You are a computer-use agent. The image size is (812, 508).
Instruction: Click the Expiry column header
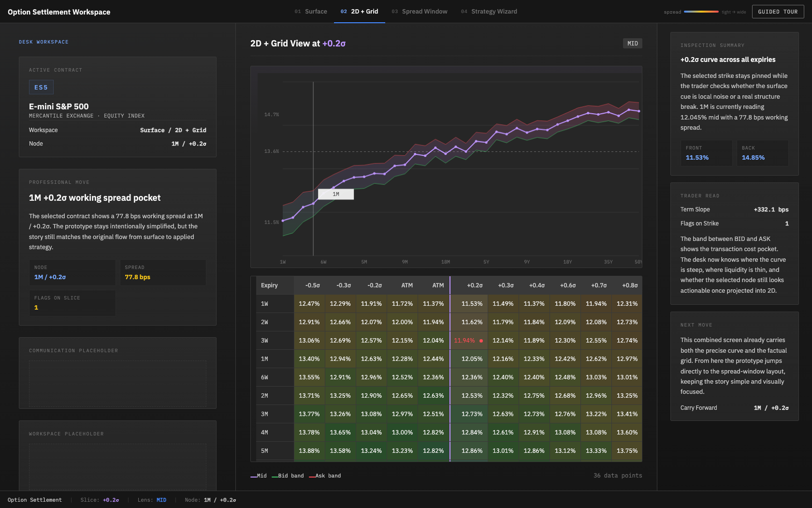coord(275,285)
